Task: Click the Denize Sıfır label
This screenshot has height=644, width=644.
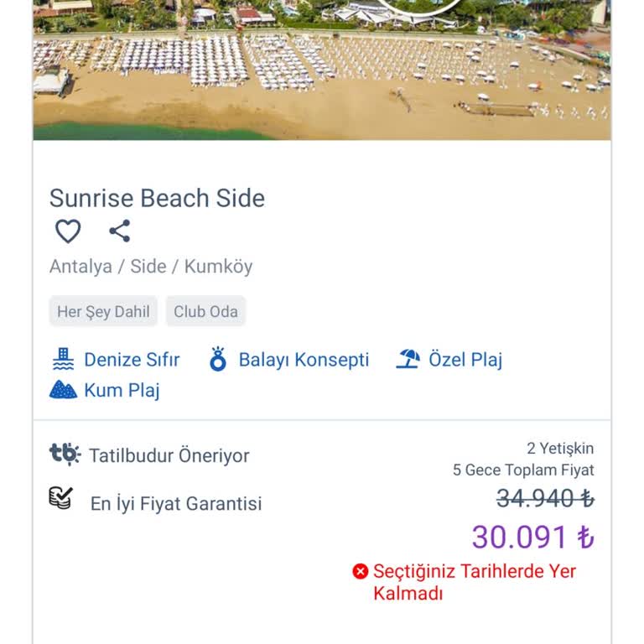Action: [132, 360]
